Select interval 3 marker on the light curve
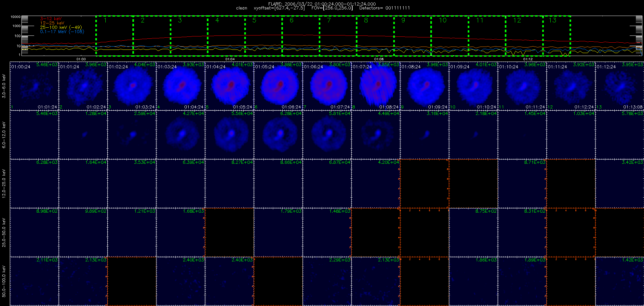Screen dimensions: 644x306 pos(180,20)
